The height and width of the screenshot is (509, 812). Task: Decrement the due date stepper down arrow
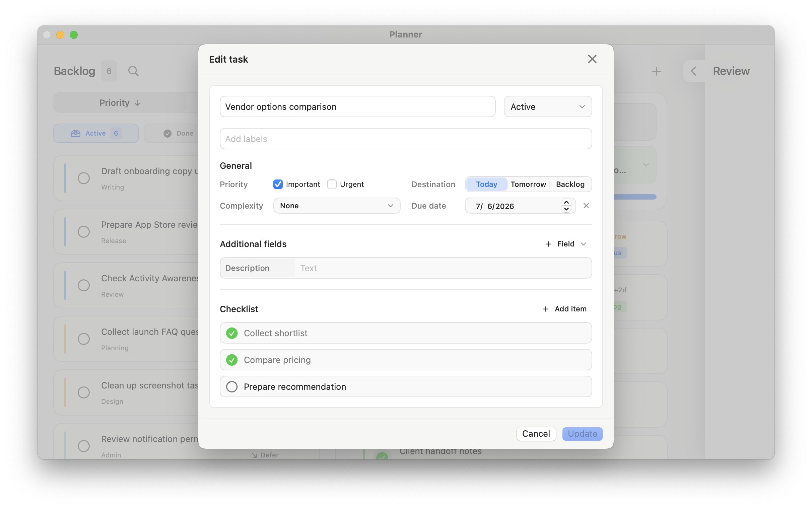coord(566,209)
